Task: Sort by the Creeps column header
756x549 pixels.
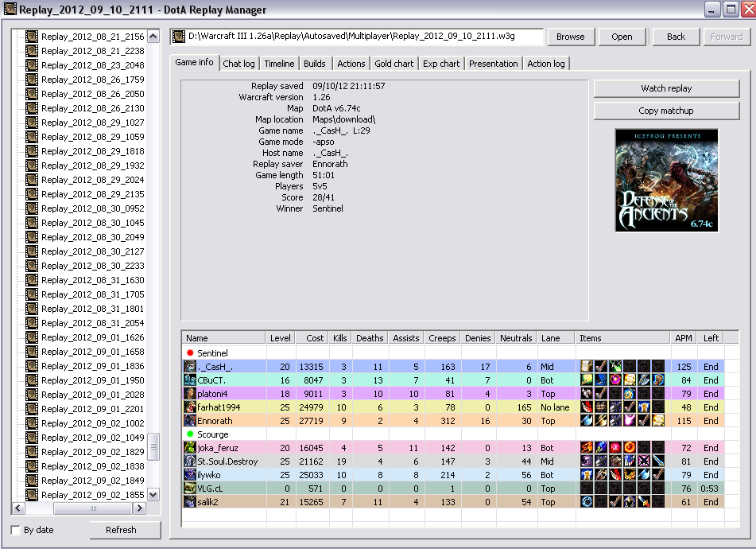Action: (x=442, y=338)
